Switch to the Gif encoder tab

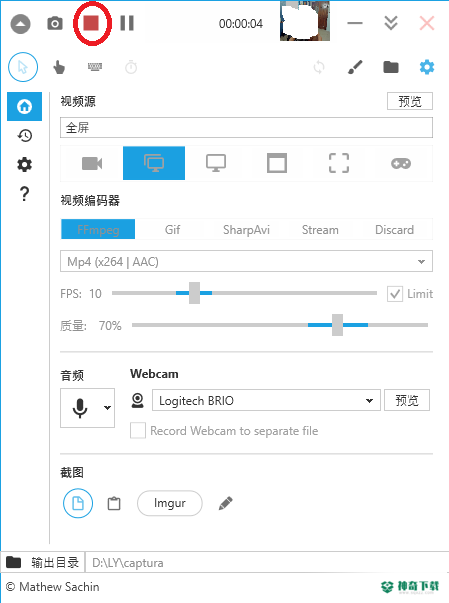click(172, 230)
